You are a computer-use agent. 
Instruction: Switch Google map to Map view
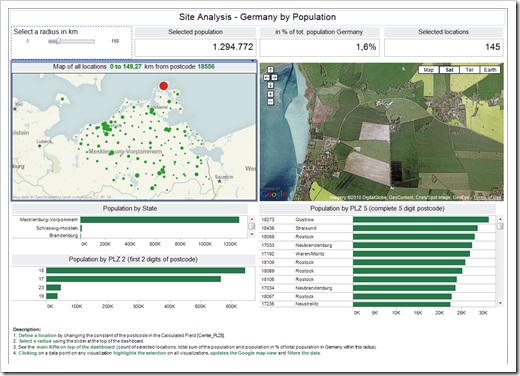click(x=429, y=70)
